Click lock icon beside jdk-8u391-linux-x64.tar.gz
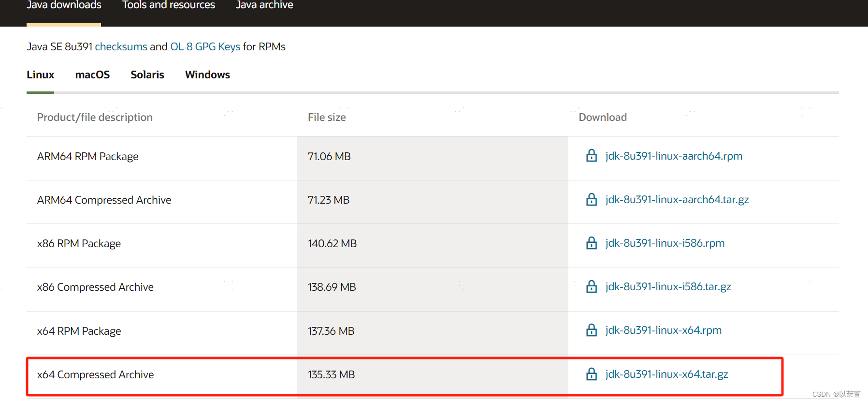Image resolution: width=868 pixels, height=402 pixels. click(592, 374)
